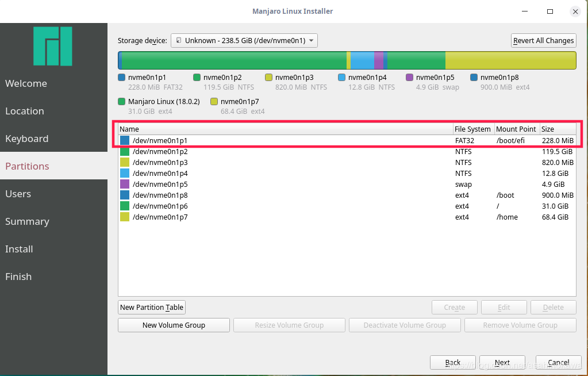Click the Create partition button

click(455, 308)
